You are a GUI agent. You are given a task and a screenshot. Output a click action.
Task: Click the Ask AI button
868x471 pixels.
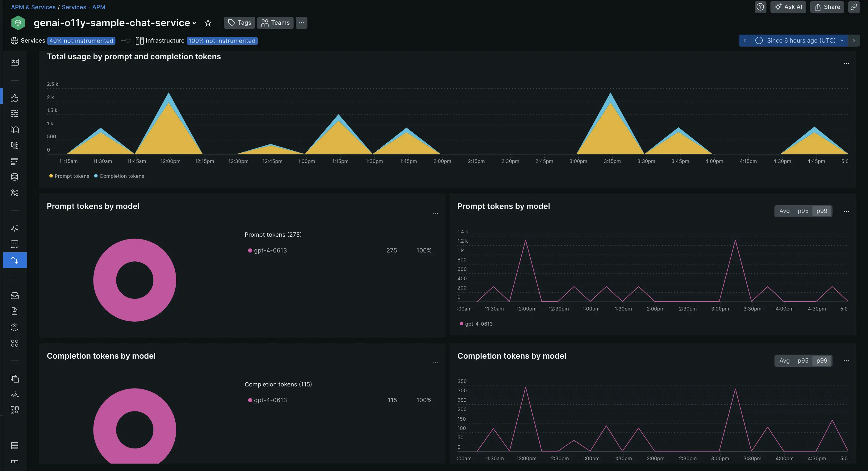[x=788, y=7]
